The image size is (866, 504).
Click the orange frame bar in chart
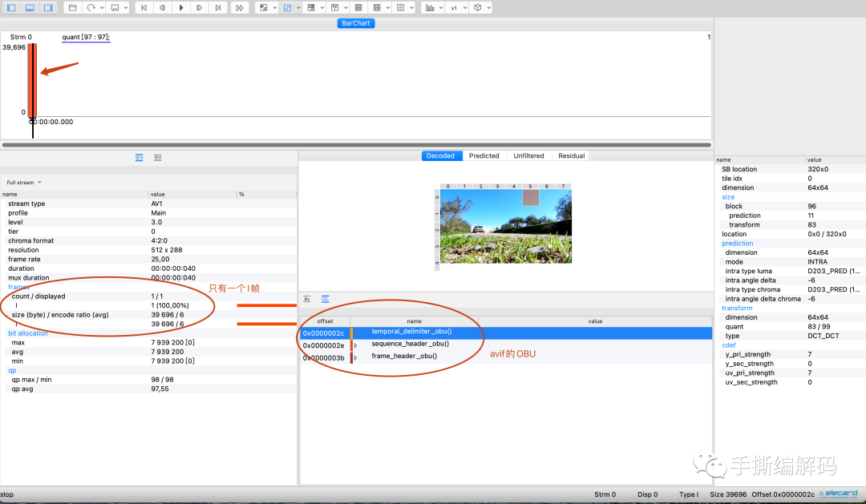32,80
